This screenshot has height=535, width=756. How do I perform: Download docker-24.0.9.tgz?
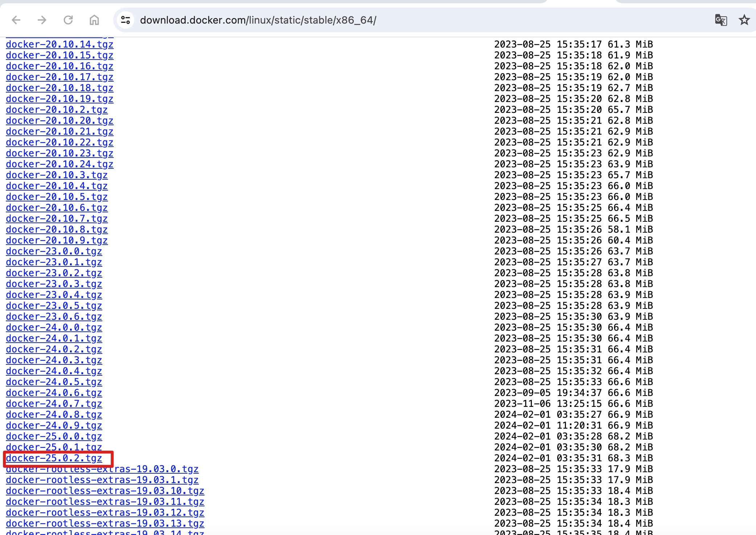click(54, 425)
